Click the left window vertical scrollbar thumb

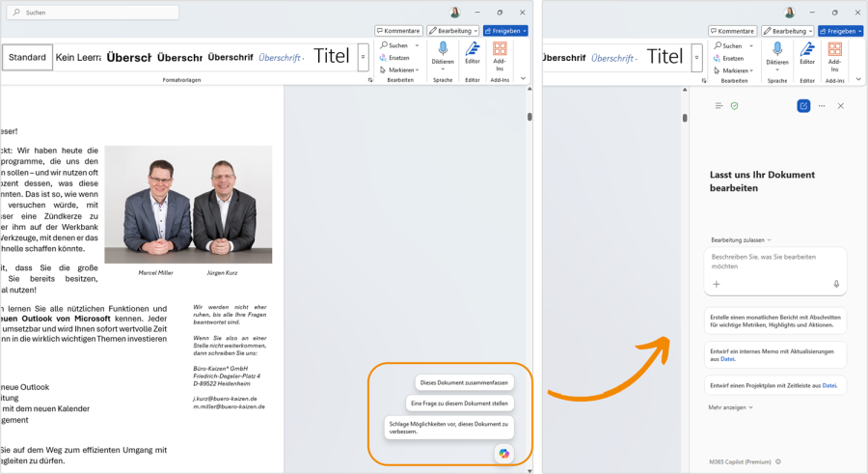(x=529, y=117)
